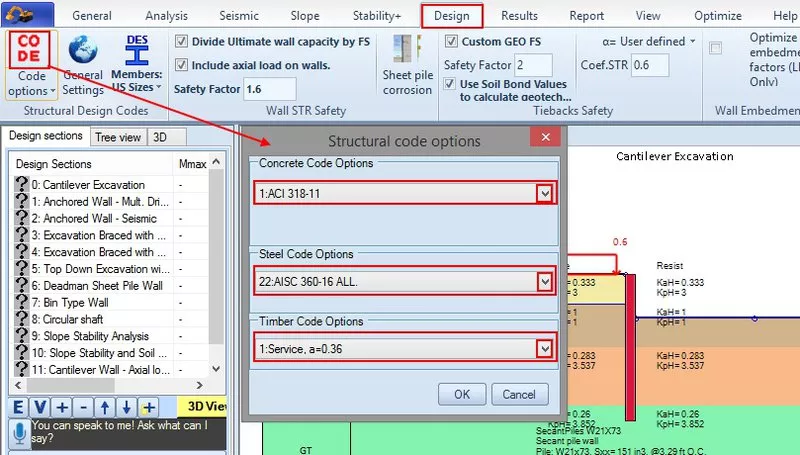Open the Results ribbon tab
The image size is (800, 455).
point(519,16)
